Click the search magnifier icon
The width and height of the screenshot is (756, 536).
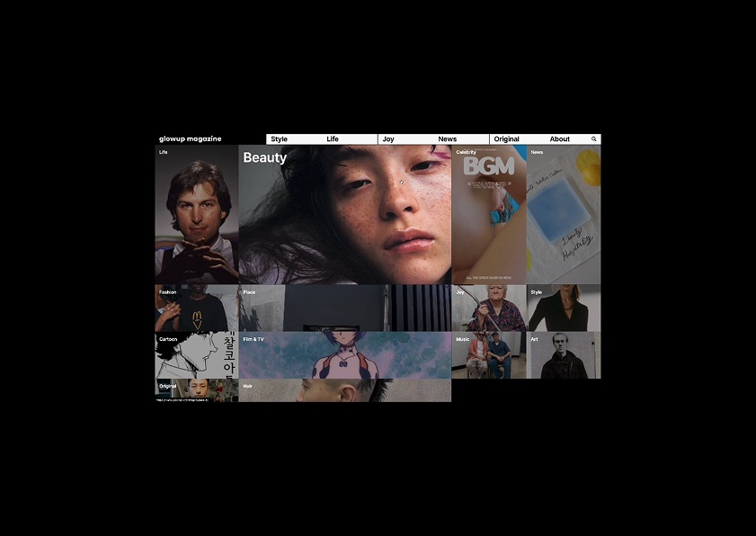coord(594,139)
